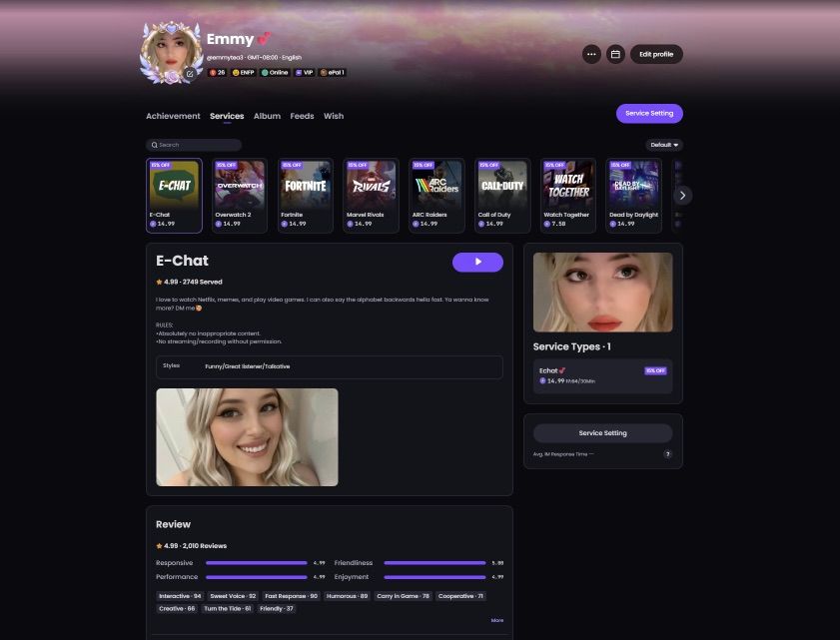Image resolution: width=840 pixels, height=640 pixels.
Task: Choose the Marvel Rivals service card
Action: click(x=372, y=196)
